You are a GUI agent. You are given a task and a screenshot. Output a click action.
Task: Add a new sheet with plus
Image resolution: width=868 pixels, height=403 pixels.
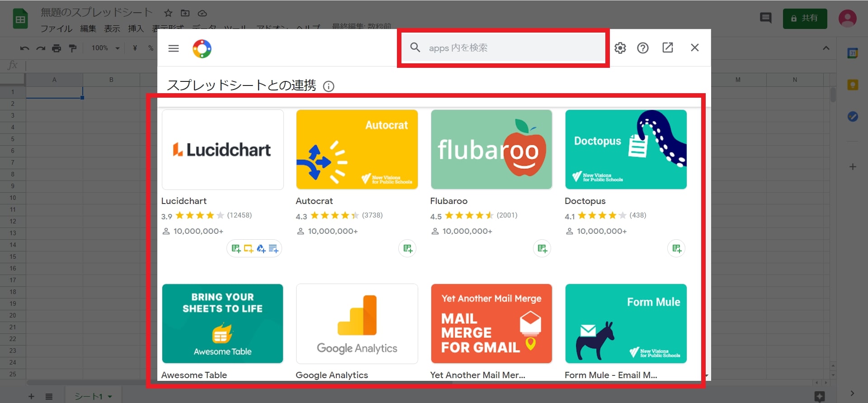coord(31,397)
